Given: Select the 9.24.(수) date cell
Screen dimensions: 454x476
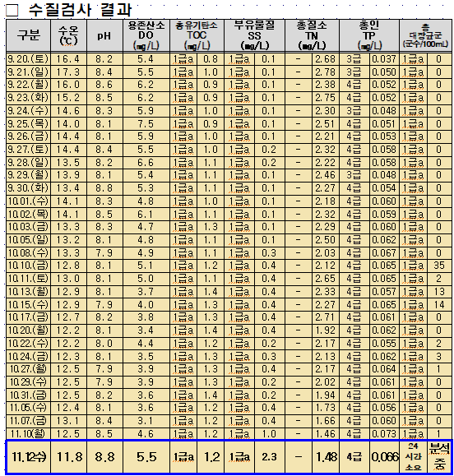Looking at the screenshot, I should [28, 111].
